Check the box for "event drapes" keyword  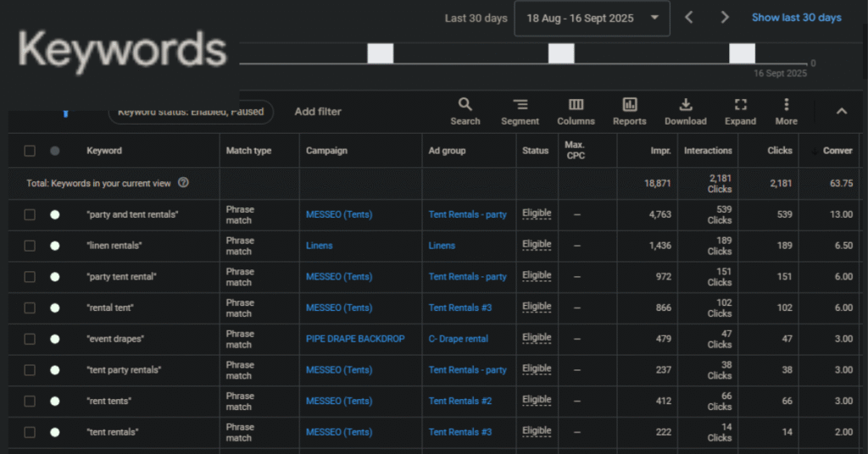coord(30,339)
